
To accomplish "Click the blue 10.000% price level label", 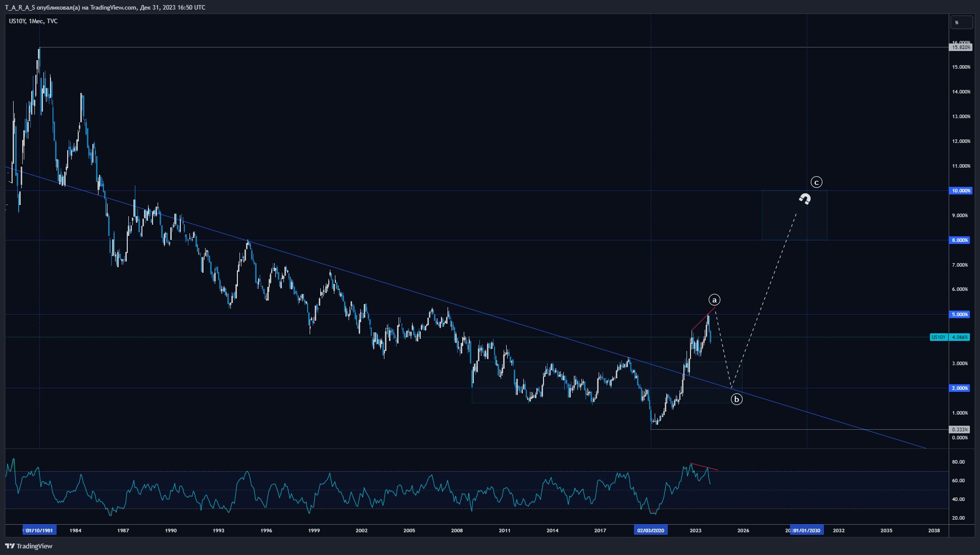I will [x=961, y=191].
